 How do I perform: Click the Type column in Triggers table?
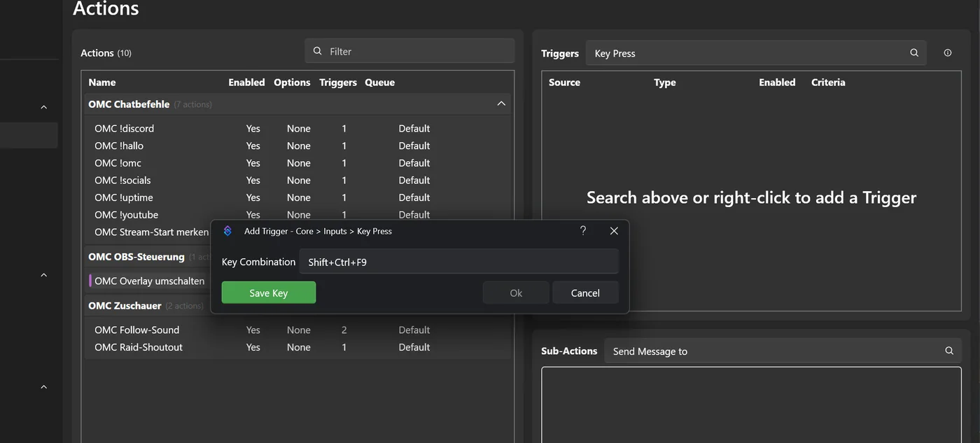click(665, 83)
